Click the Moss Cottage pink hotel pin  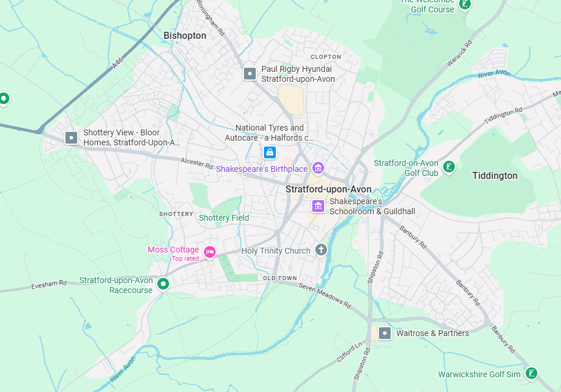(x=210, y=252)
